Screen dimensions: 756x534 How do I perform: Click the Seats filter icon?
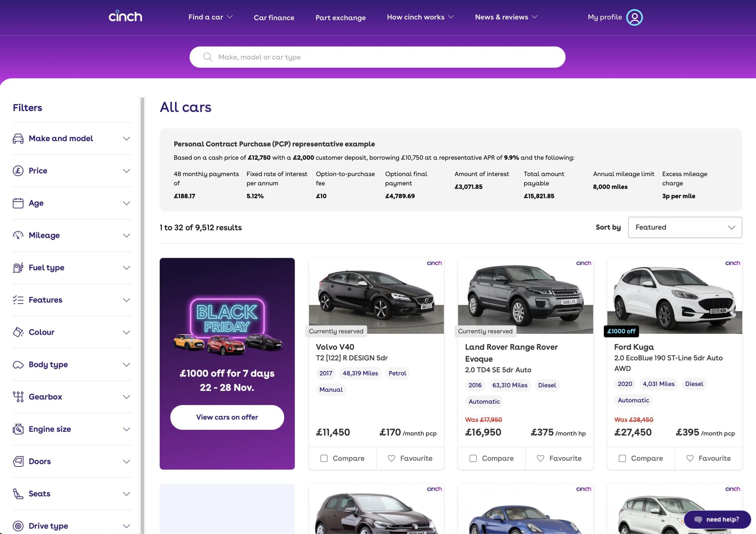pos(18,493)
